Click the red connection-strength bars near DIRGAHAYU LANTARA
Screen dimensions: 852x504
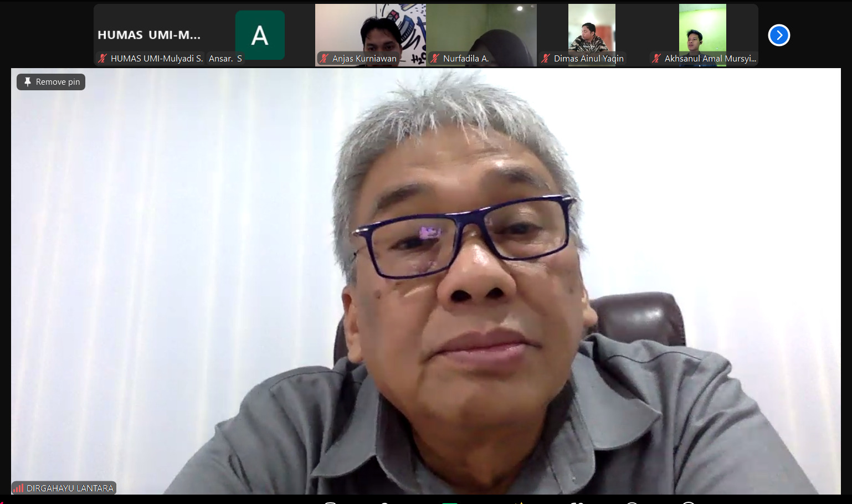(x=18, y=487)
